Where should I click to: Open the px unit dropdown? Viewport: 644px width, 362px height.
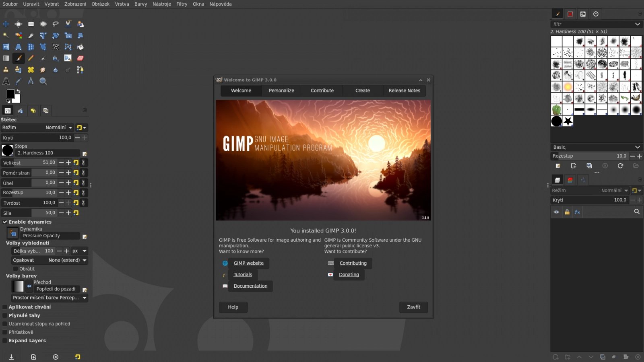pyautogui.click(x=79, y=251)
